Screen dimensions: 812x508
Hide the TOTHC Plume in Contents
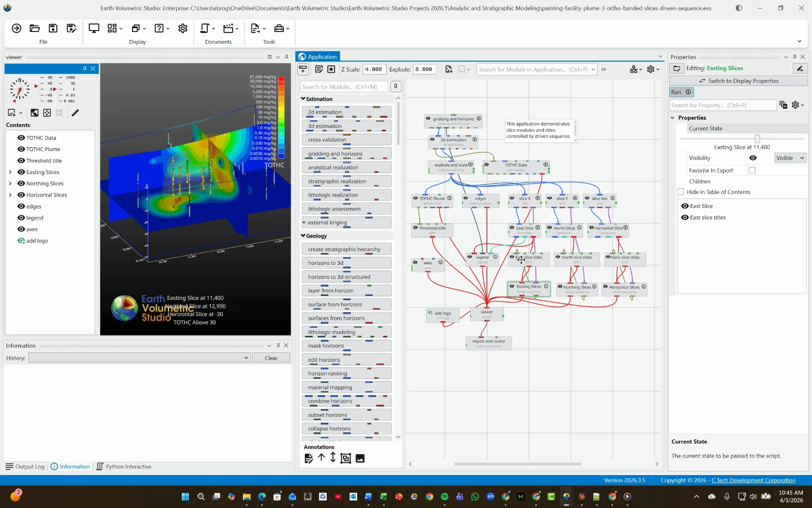click(x=21, y=149)
